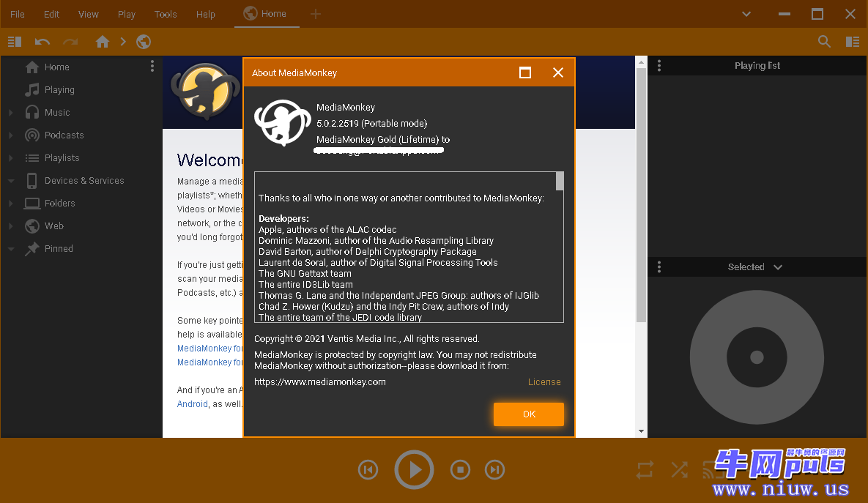The height and width of the screenshot is (503, 868).
Task: Expand the Folders tree node
Action: [11, 203]
